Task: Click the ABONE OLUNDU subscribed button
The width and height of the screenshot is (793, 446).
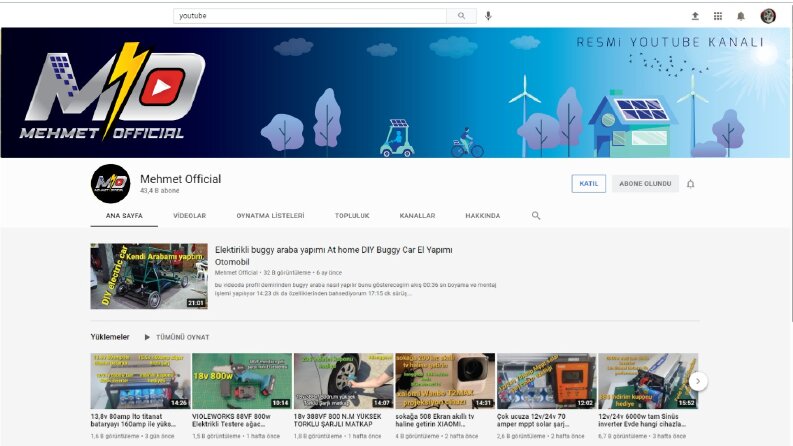Action: click(645, 184)
